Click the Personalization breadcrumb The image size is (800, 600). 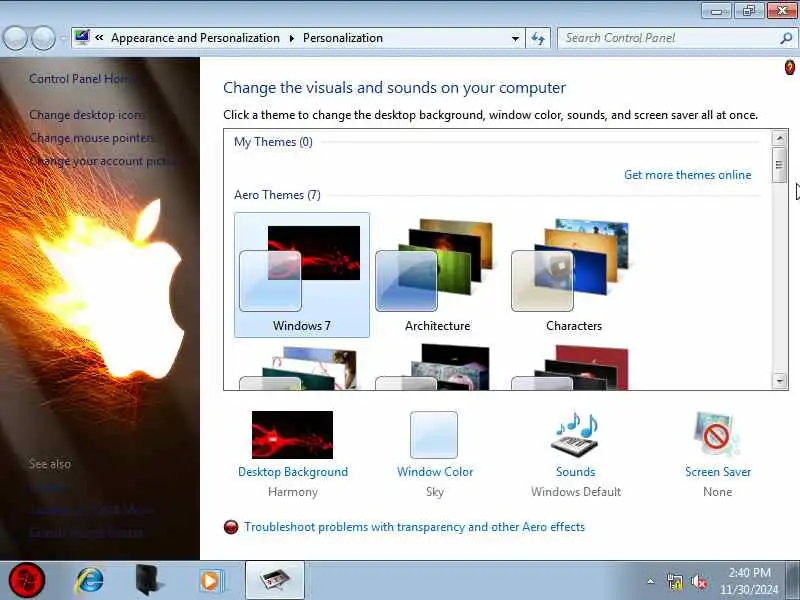coord(343,38)
